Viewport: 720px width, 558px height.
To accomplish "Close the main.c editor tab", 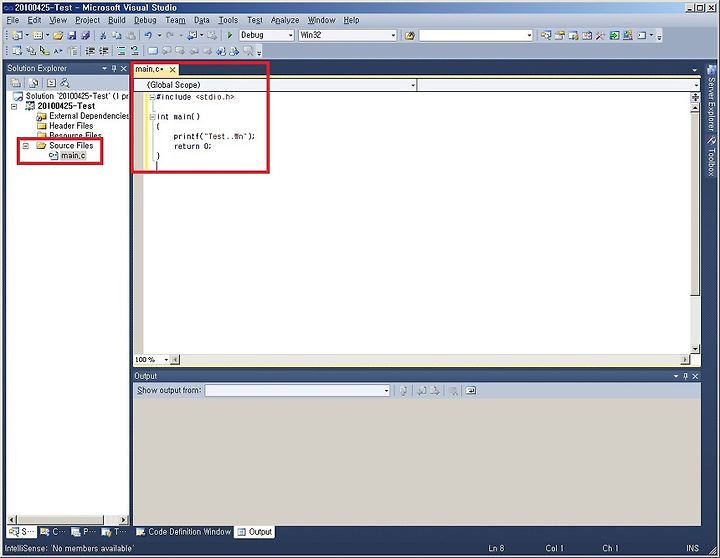I will point(172,70).
